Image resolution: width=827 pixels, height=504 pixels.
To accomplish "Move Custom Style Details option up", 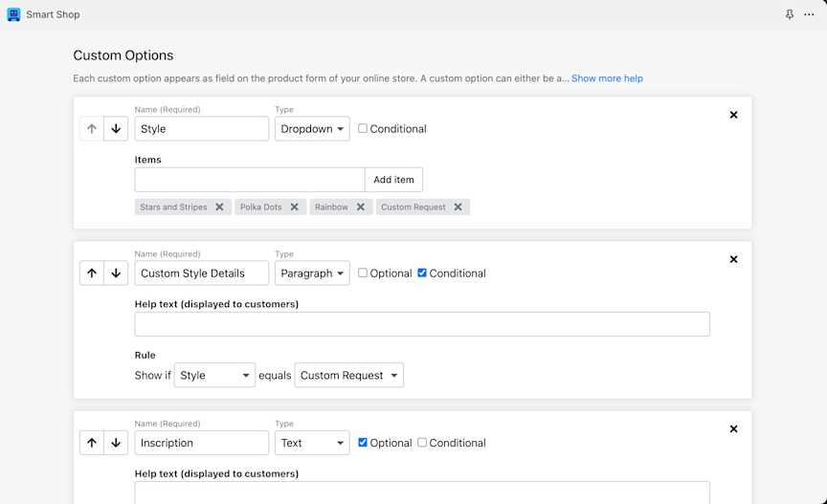I will 92,274.
